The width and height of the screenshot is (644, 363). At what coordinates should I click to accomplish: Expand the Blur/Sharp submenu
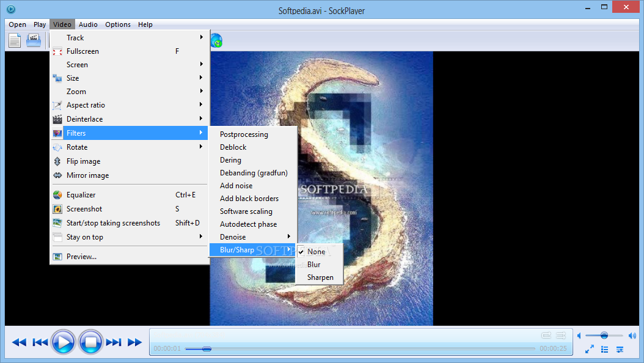point(252,250)
